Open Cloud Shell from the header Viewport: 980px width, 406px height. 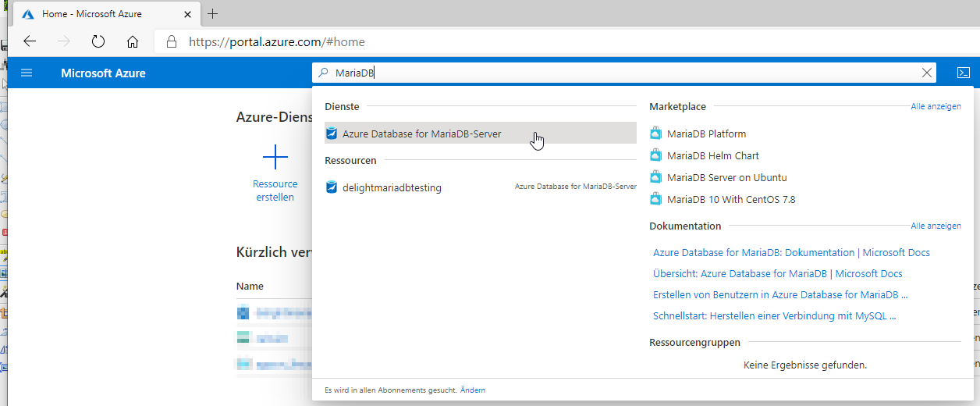[964, 73]
